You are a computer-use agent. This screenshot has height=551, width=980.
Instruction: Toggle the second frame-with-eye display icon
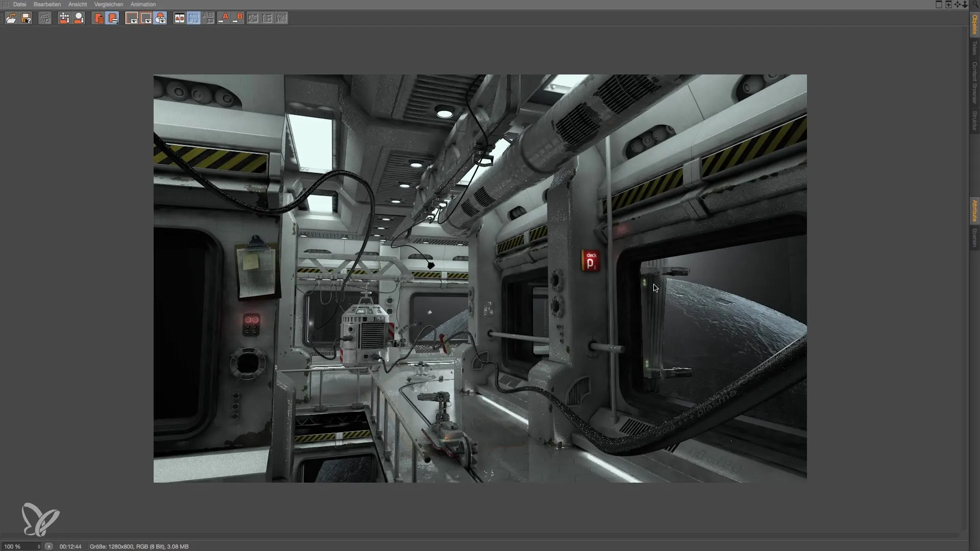(x=146, y=18)
